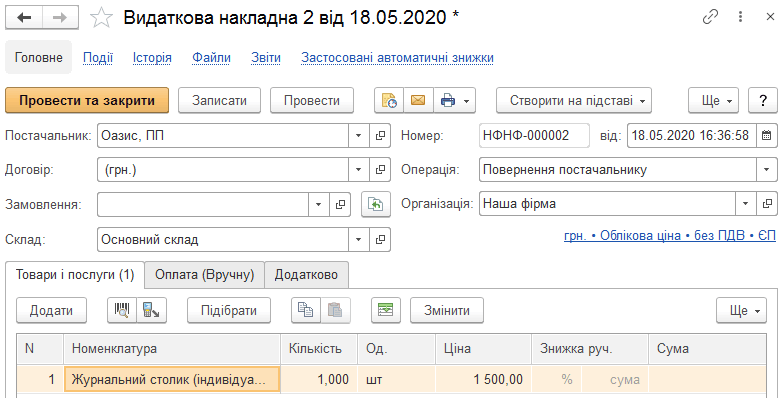Click the Записати button
This screenshot has width=781, height=398.
click(220, 101)
